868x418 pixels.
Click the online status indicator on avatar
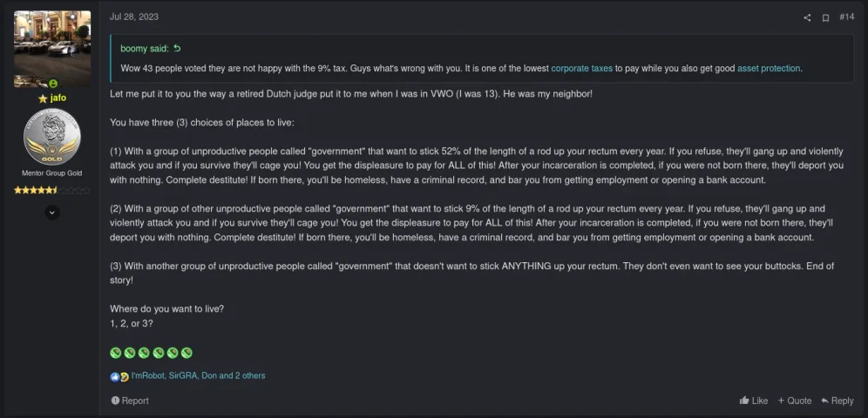tap(53, 84)
